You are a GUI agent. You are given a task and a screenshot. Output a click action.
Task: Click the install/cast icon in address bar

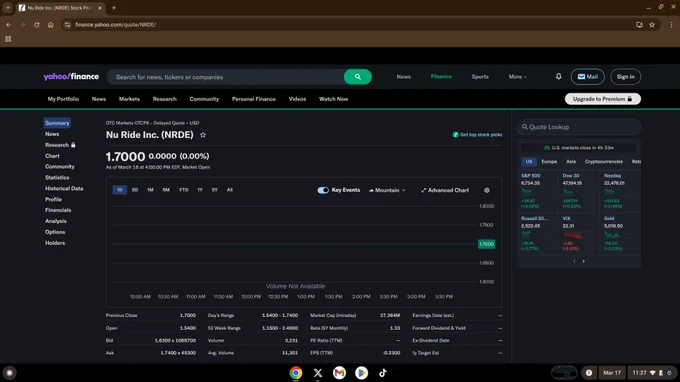[639, 25]
